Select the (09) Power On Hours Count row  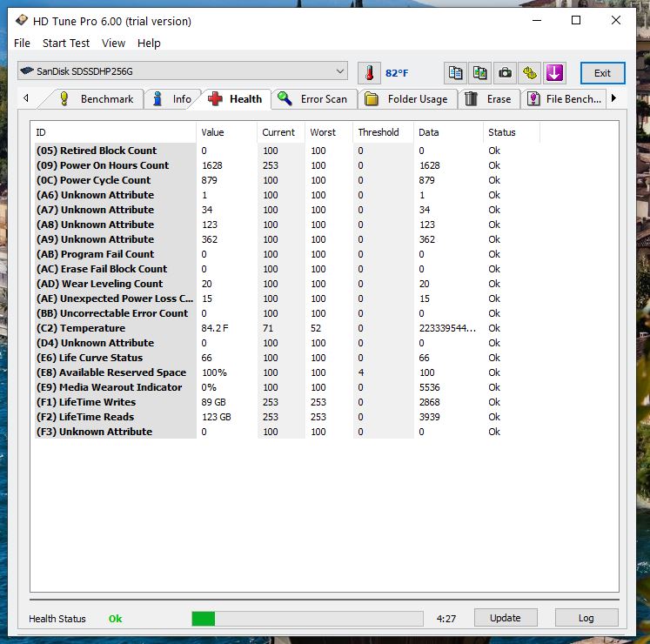(287, 165)
